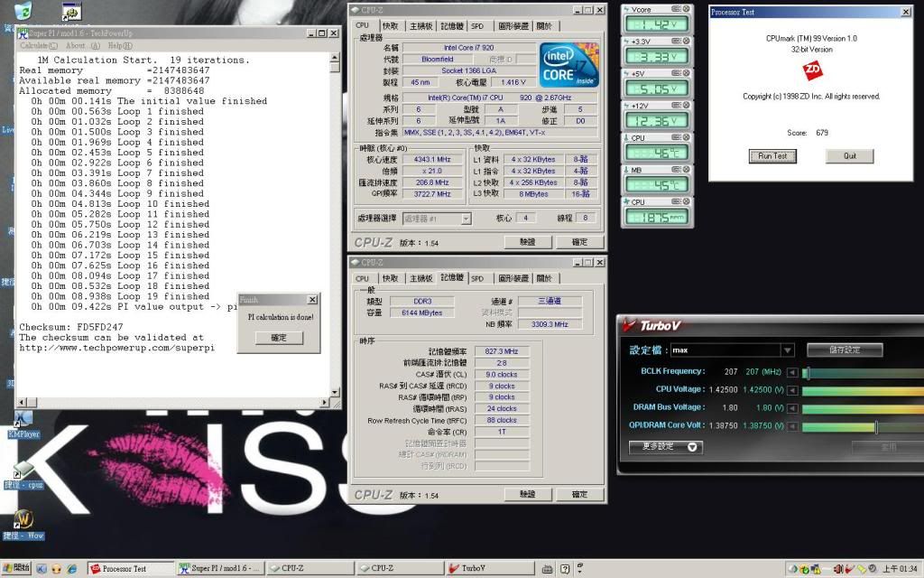The width and height of the screenshot is (924, 578).
Task: Decrease DRAM Bus Voltage with its left arrow
Action: click(x=792, y=408)
